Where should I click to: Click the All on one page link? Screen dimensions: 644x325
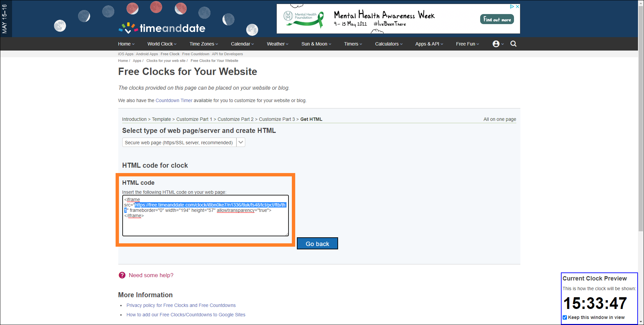coord(499,119)
